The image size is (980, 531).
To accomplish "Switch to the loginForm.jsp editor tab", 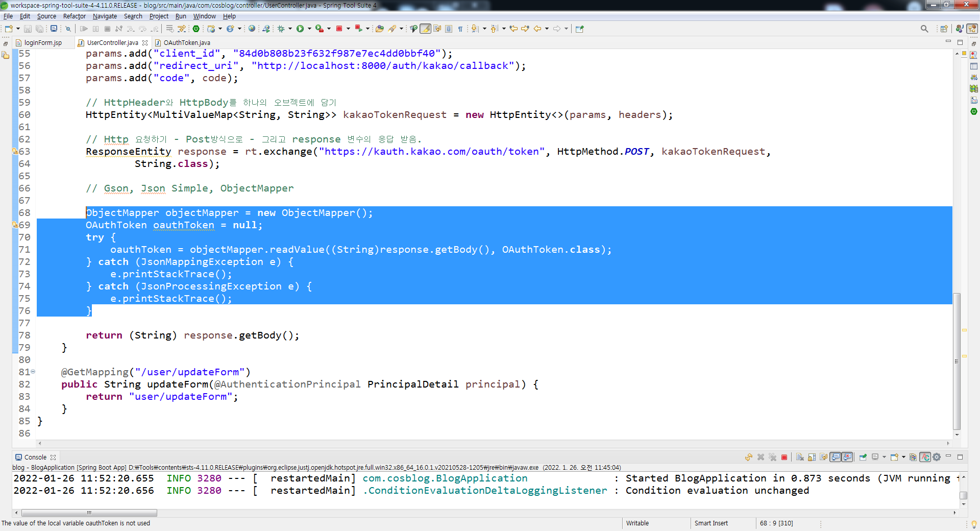I will [43, 43].
